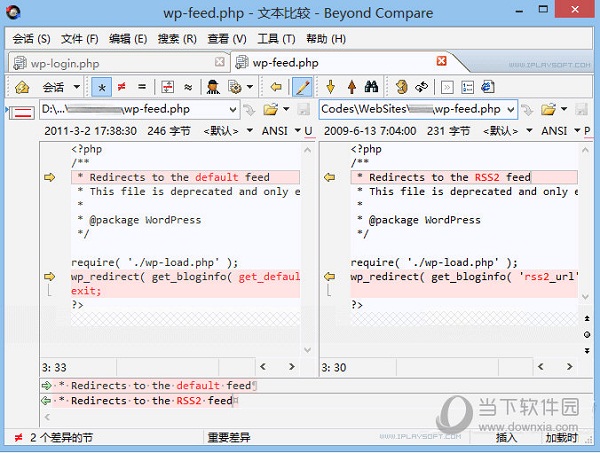600x453 pixels.
Task: Toggle the pencil Edit mode button
Action: (x=302, y=87)
